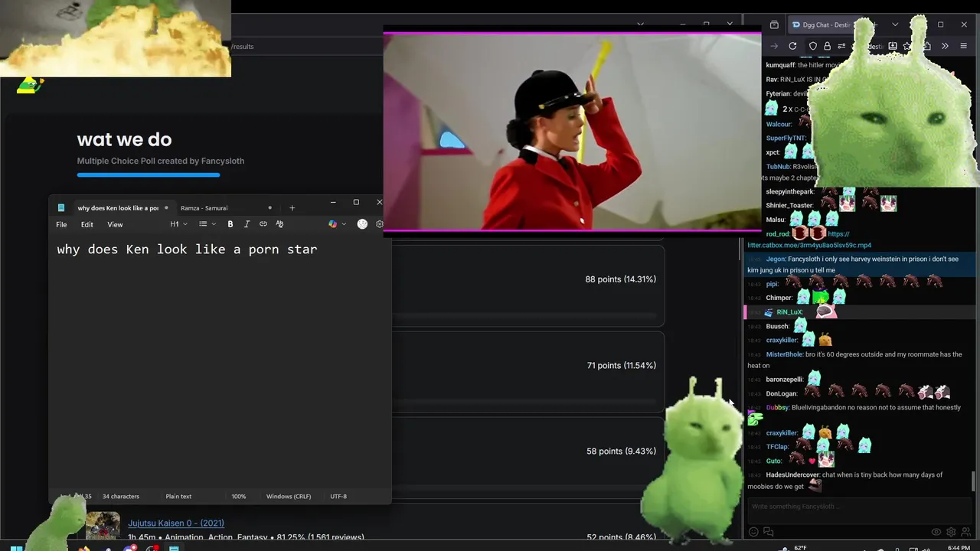The height and width of the screenshot is (551, 980).
Task: List all browser tabs dropdown
Action: pos(895,24)
